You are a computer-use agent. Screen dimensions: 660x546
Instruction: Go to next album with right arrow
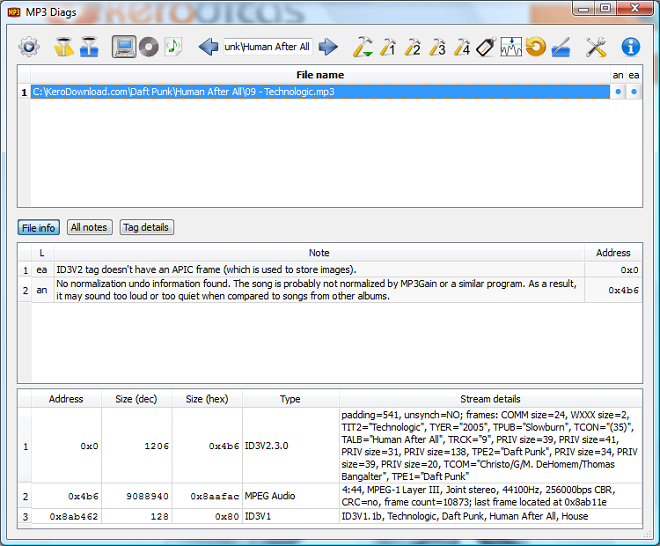pos(328,47)
